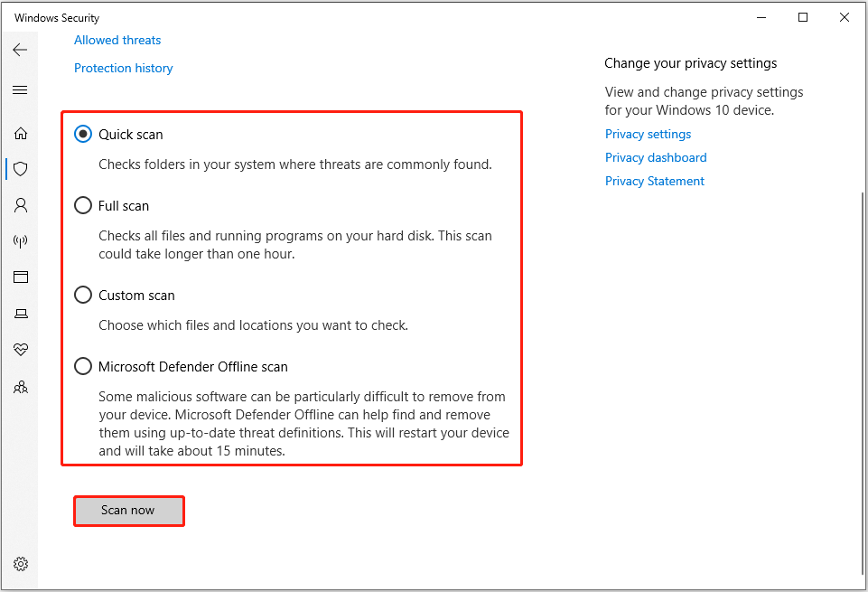Select the Quick scan option
This screenshot has height=592, width=868.
(83, 134)
